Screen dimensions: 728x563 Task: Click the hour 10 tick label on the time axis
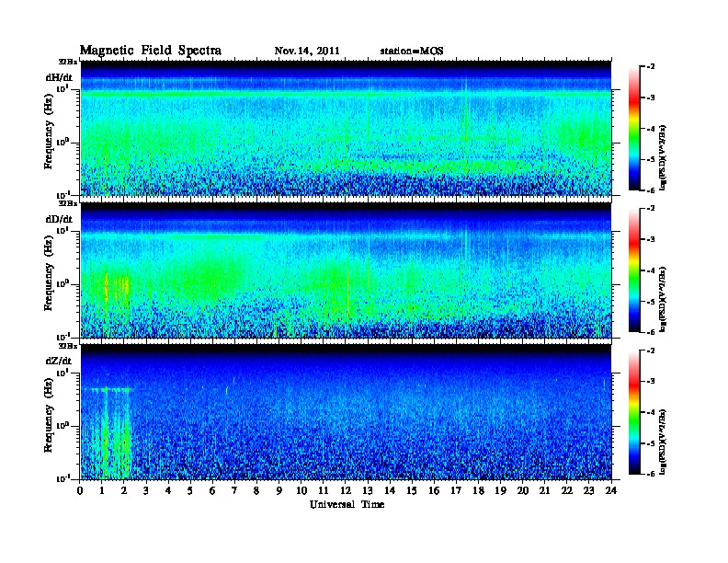point(301,491)
